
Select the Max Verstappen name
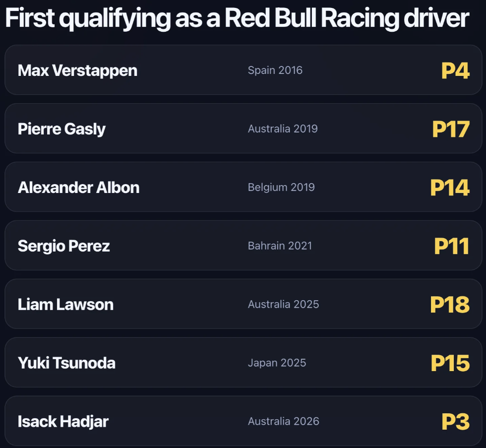(77, 70)
